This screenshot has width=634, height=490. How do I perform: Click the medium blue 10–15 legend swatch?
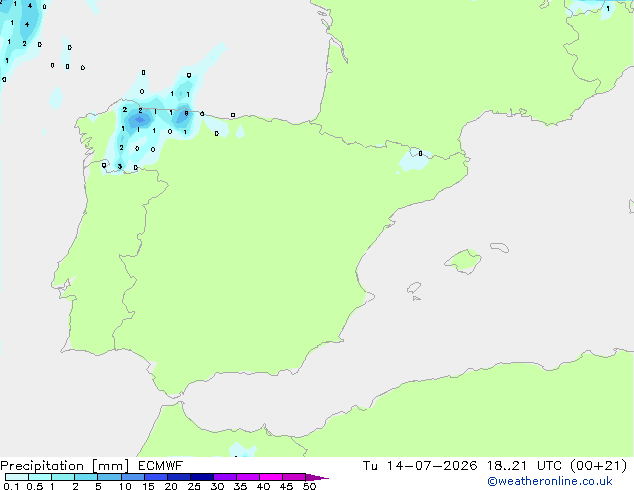[x=133, y=477]
